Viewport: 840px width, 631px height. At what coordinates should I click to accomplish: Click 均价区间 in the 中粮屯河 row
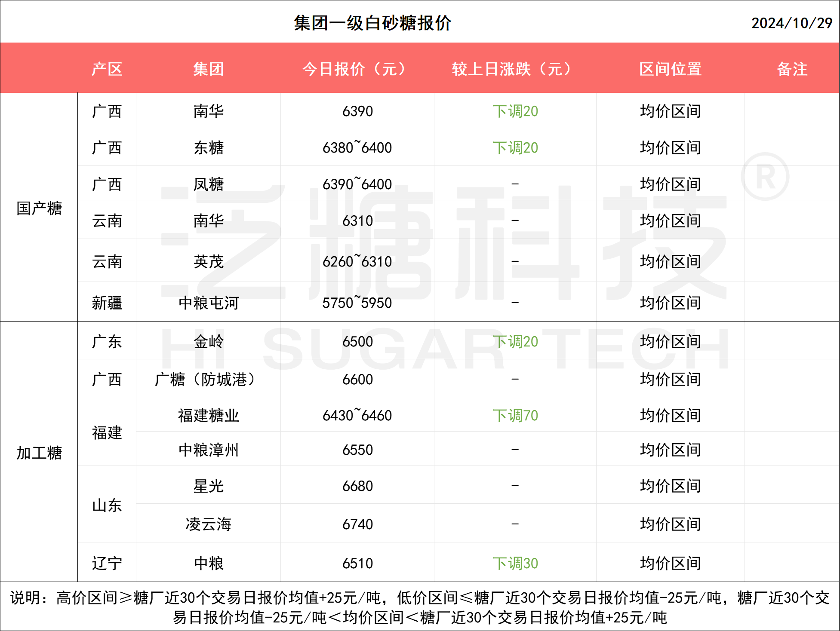tap(671, 303)
